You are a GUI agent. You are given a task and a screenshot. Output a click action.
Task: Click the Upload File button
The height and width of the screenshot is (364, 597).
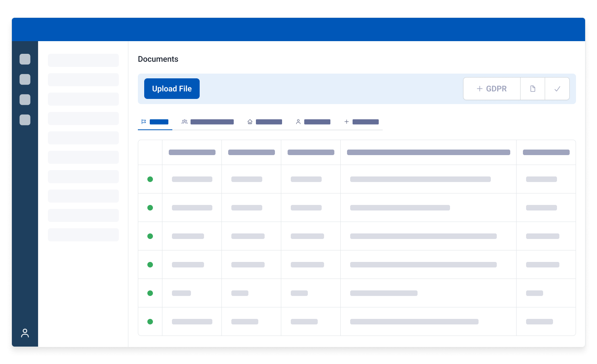(172, 89)
